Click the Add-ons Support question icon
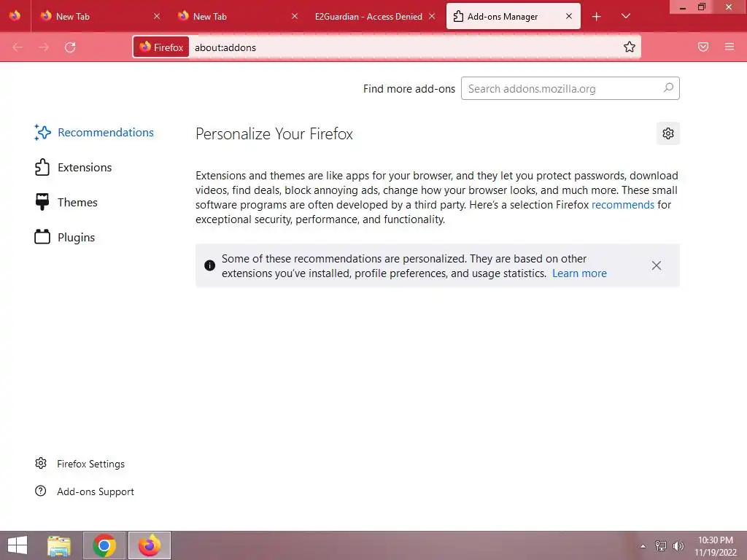The width and height of the screenshot is (747, 560). pyautogui.click(x=41, y=491)
